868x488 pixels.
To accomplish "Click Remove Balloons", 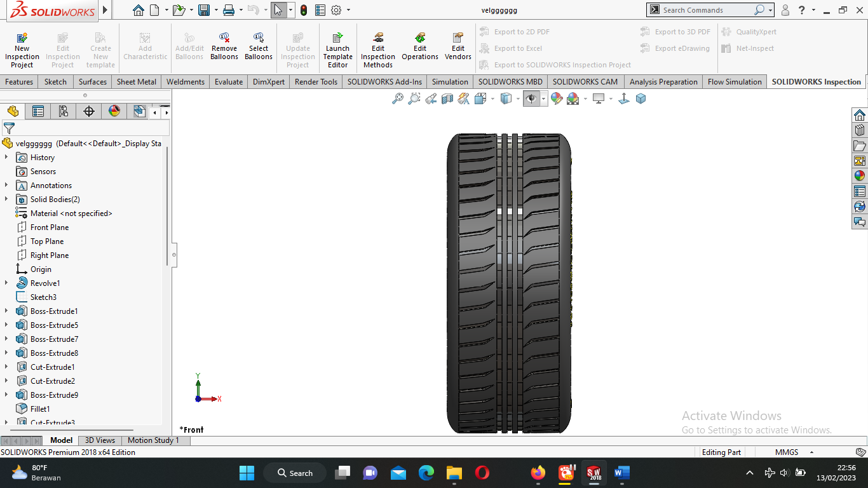I will click(x=224, y=46).
